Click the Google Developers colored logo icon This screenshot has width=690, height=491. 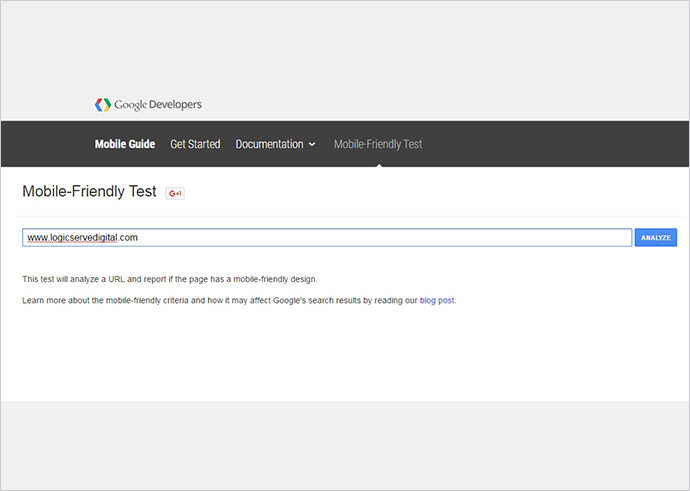click(x=102, y=105)
